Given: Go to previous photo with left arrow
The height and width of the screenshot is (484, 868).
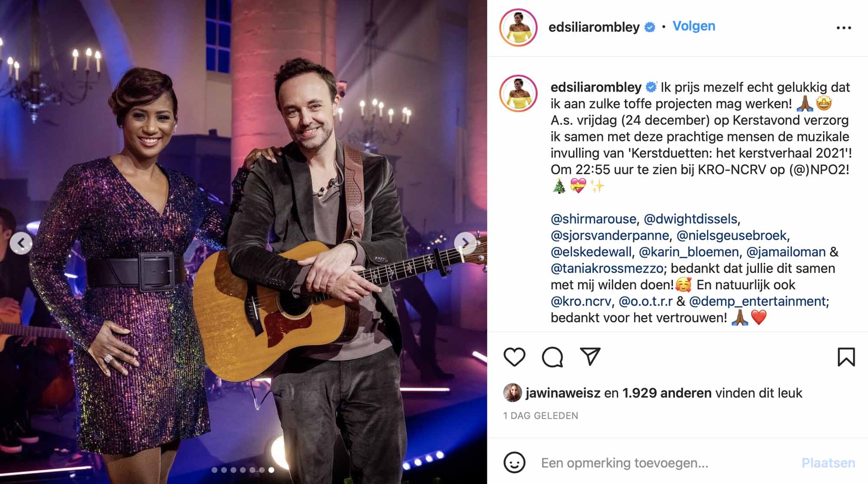Looking at the screenshot, I should point(21,243).
